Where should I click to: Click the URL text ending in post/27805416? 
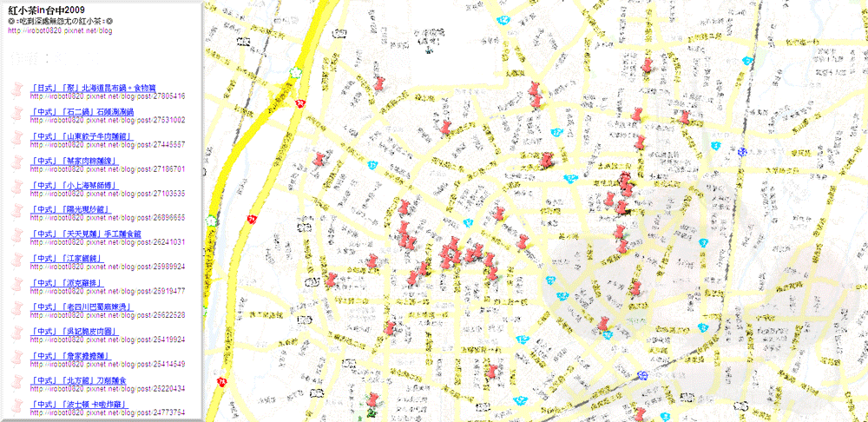(x=108, y=96)
